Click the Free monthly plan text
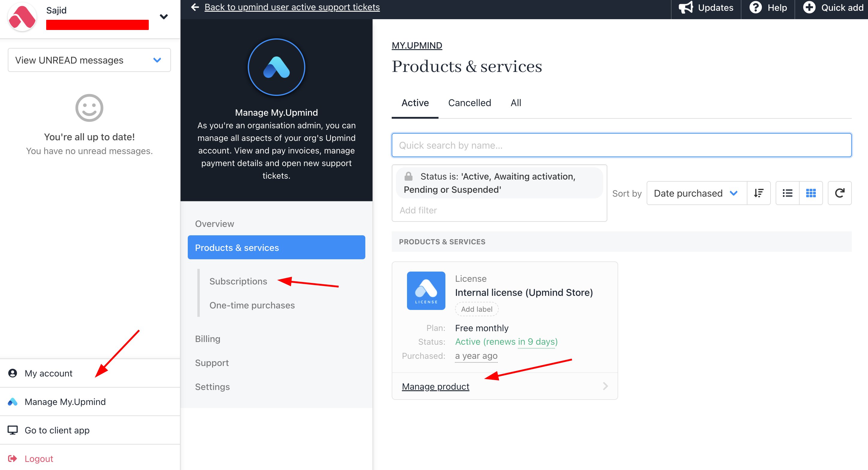The height and width of the screenshot is (470, 868). click(481, 328)
